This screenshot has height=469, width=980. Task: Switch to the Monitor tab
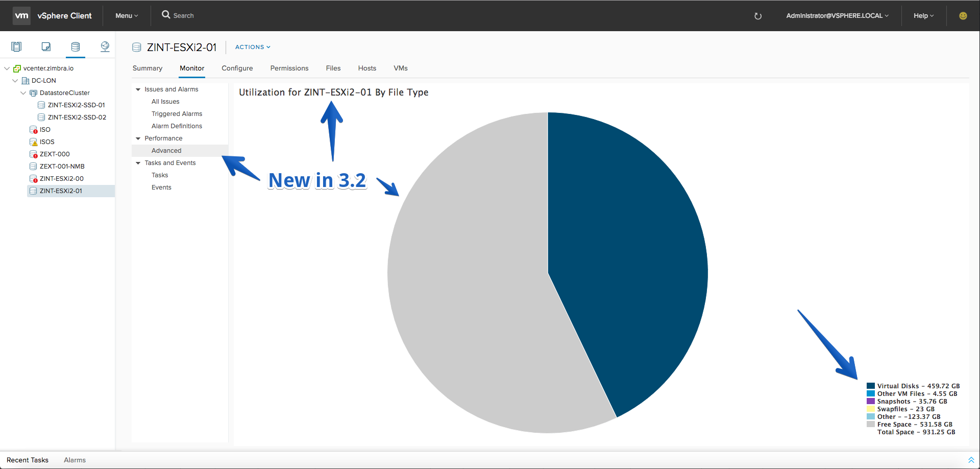click(192, 68)
